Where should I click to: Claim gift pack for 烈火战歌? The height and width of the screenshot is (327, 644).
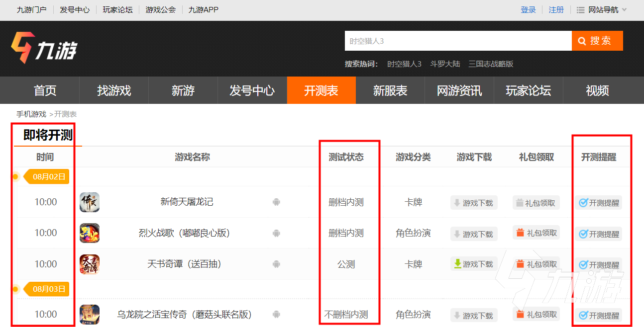536,233
